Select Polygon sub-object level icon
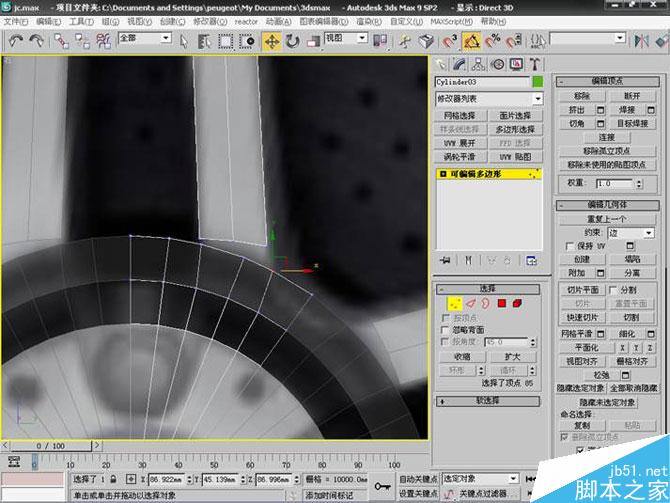670x503 pixels. pyautogui.click(x=501, y=302)
